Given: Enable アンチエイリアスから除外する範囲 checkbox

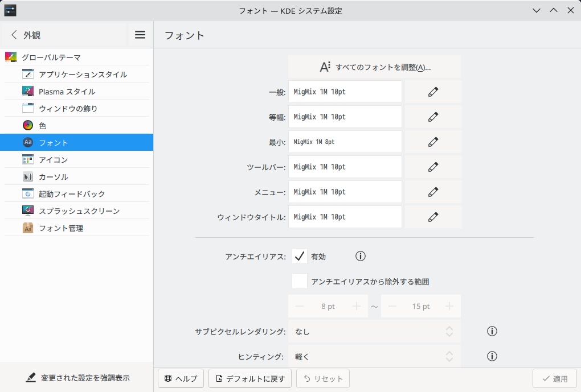Looking at the screenshot, I should click(x=300, y=281).
